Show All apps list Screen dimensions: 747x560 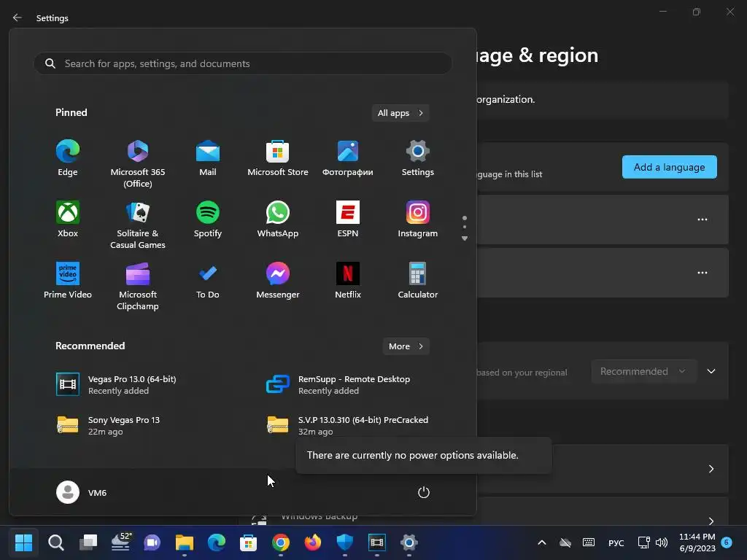coord(400,113)
